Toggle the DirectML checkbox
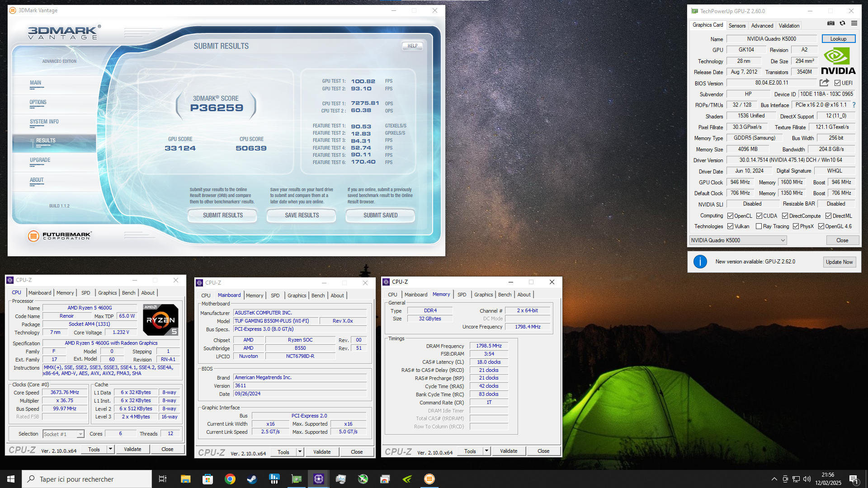The width and height of the screenshot is (868, 488). pyautogui.click(x=828, y=216)
